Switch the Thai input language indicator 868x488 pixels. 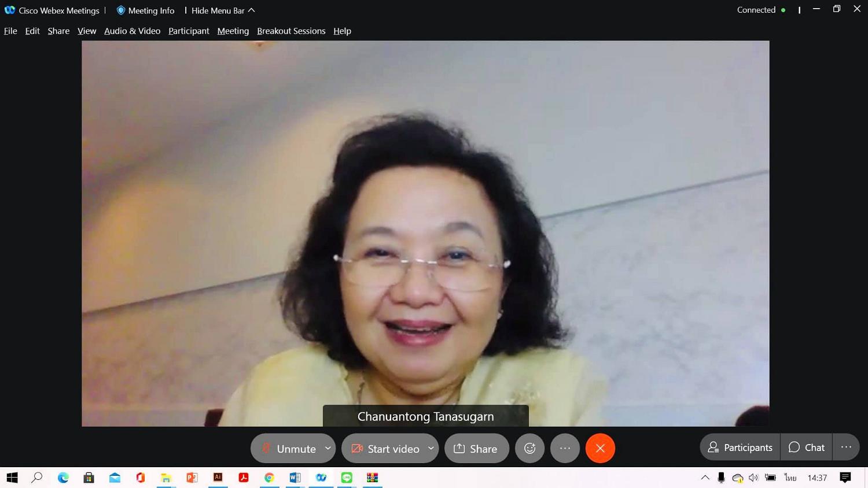[x=790, y=478]
